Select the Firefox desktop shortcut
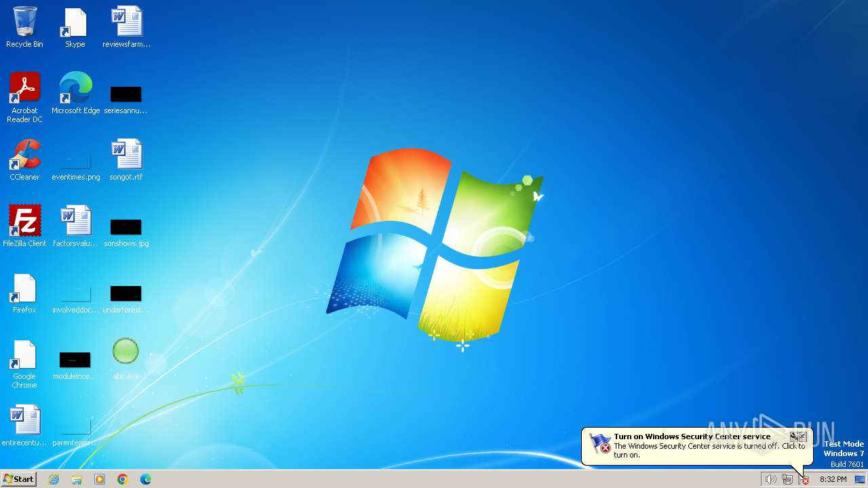This screenshot has width=868, height=488. (24, 293)
